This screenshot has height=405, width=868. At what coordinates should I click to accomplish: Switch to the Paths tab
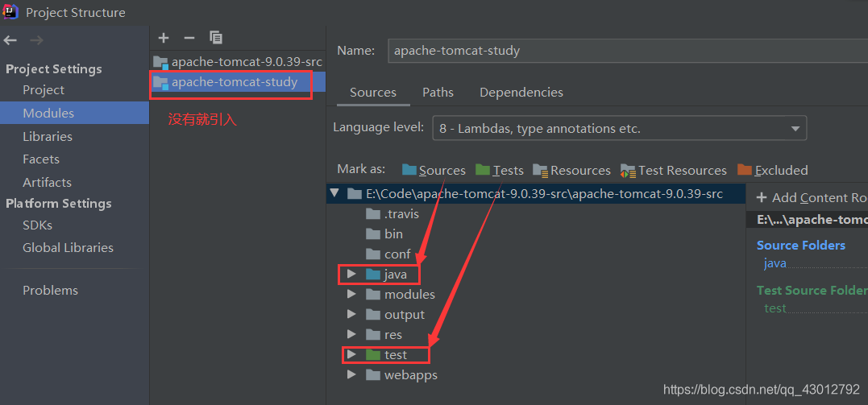(438, 93)
